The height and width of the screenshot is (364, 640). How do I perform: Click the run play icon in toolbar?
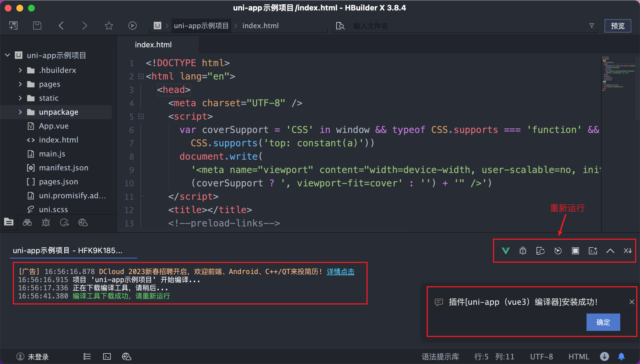132,26
